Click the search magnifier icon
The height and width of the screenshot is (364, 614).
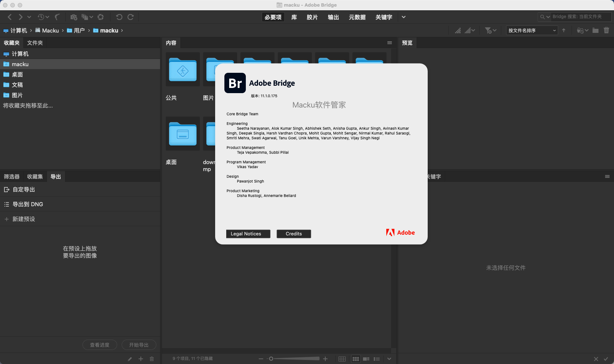[542, 17]
